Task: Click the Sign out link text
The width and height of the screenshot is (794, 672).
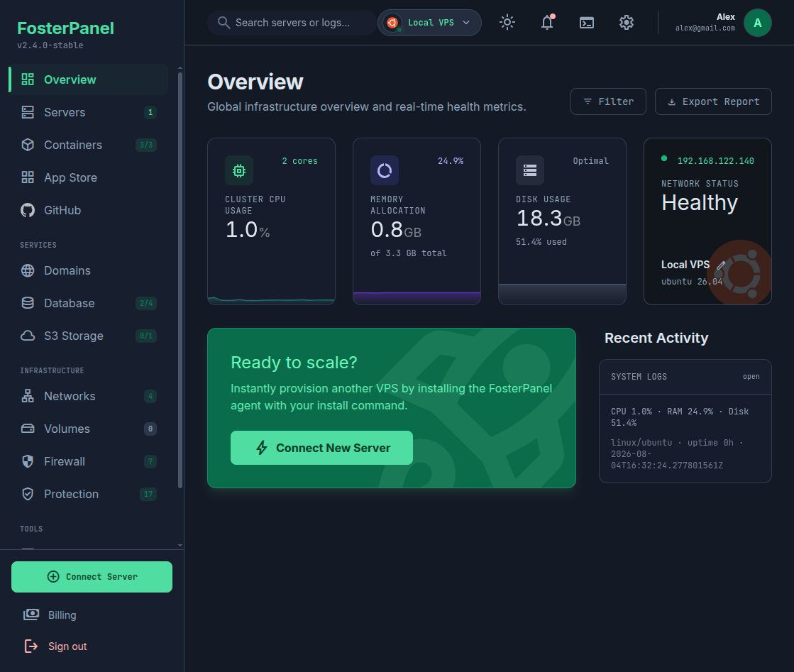Action: click(67, 646)
